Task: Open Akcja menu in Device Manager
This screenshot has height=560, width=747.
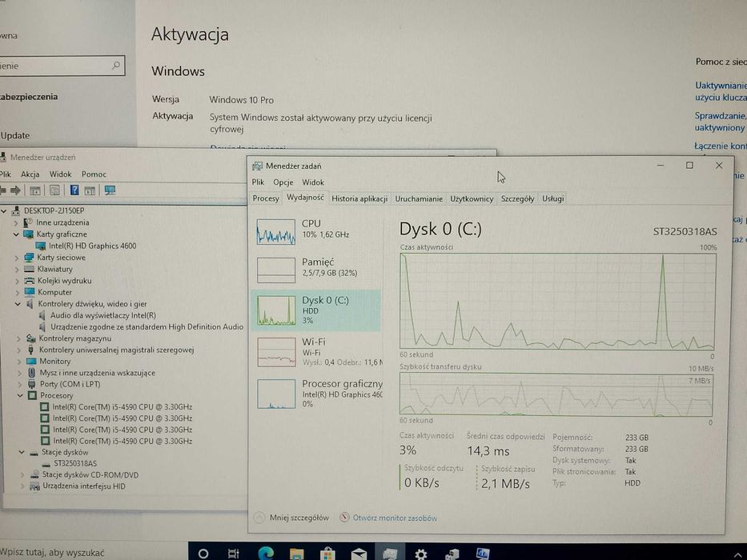Action: [30, 174]
